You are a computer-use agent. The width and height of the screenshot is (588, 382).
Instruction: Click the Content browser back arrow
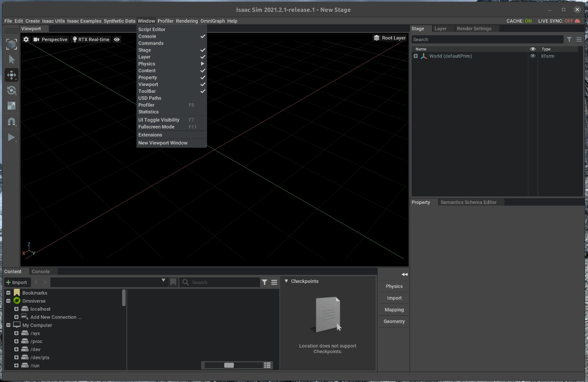tap(36, 283)
